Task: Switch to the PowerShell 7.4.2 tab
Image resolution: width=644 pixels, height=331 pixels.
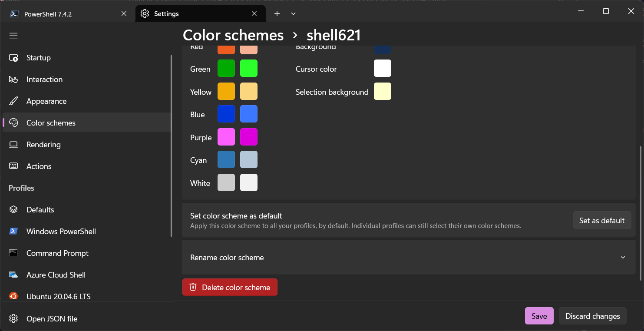Action: [x=48, y=14]
